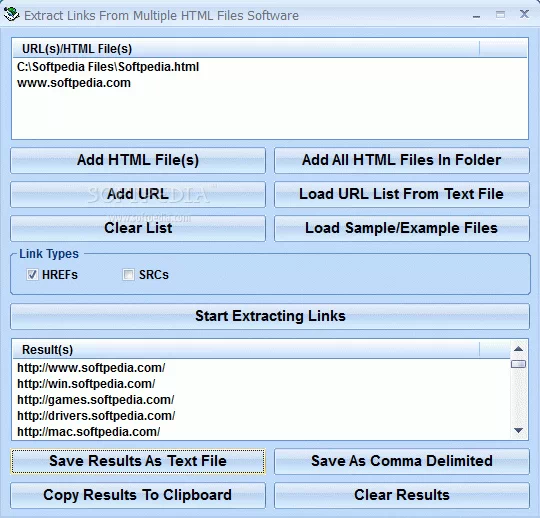Click the results scrollbar thumb
Image resolution: width=540 pixels, height=518 pixels.
point(518,364)
